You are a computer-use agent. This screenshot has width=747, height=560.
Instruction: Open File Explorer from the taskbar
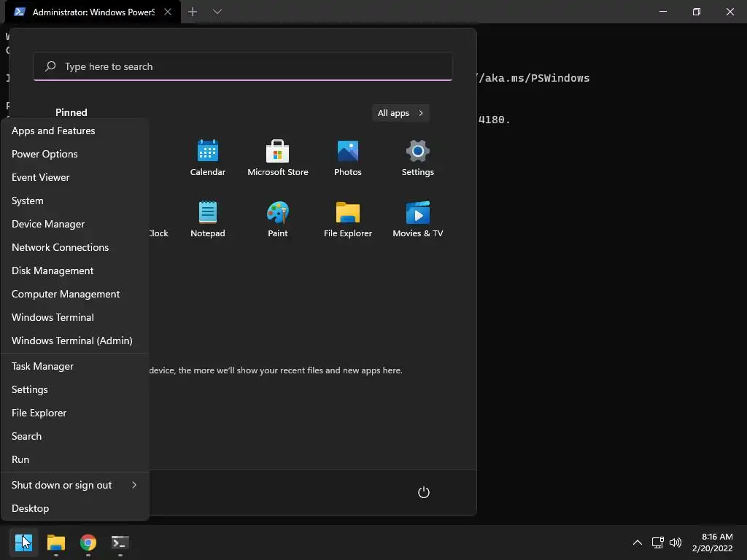coord(55,542)
